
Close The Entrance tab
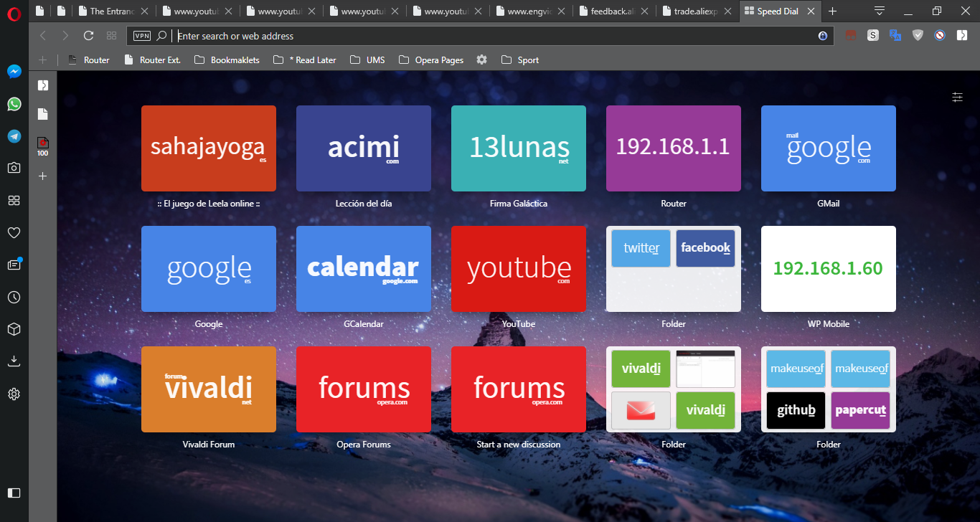[x=146, y=11]
